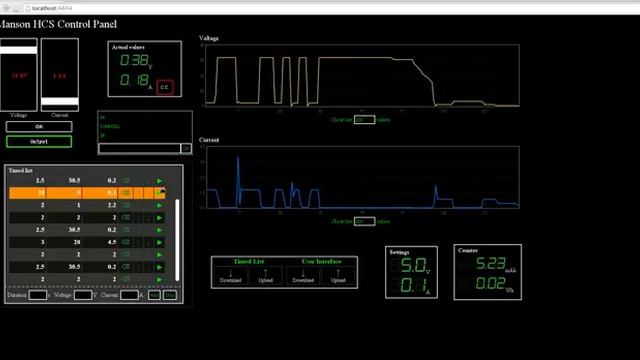Focus the command console input field
The width and height of the screenshot is (640, 360).
coord(140,148)
